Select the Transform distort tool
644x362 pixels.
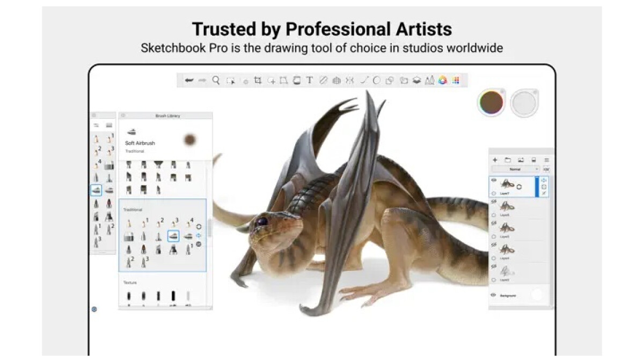coord(284,80)
